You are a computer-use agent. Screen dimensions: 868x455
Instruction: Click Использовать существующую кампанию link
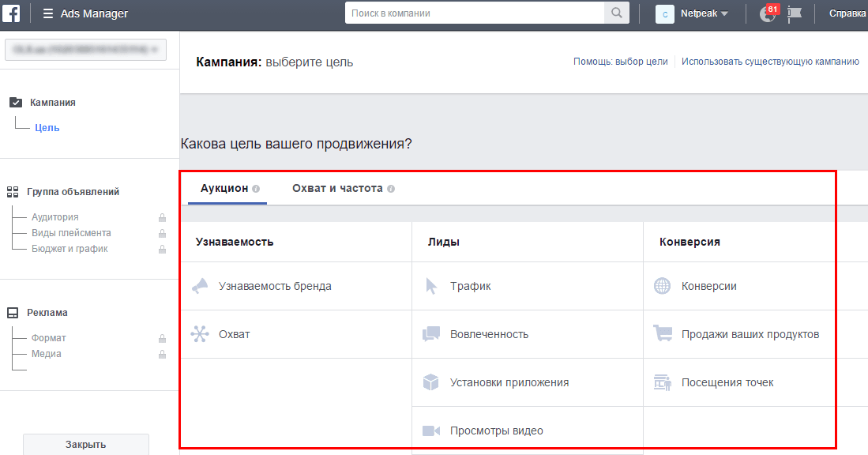click(x=770, y=62)
